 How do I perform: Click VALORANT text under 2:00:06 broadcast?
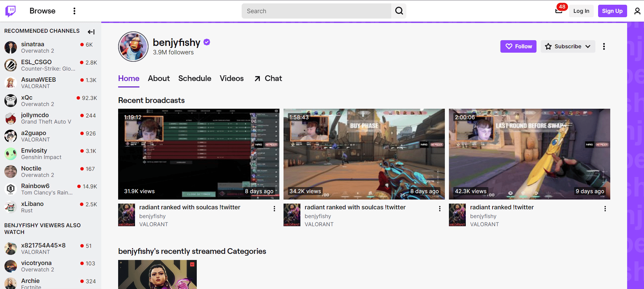[x=484, y=224]
